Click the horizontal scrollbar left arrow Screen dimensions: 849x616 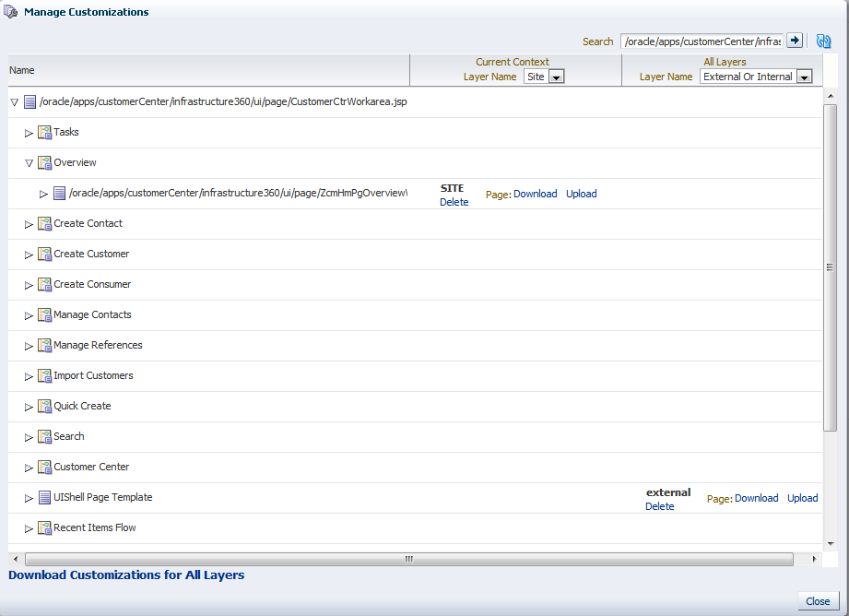pos(15,559)
